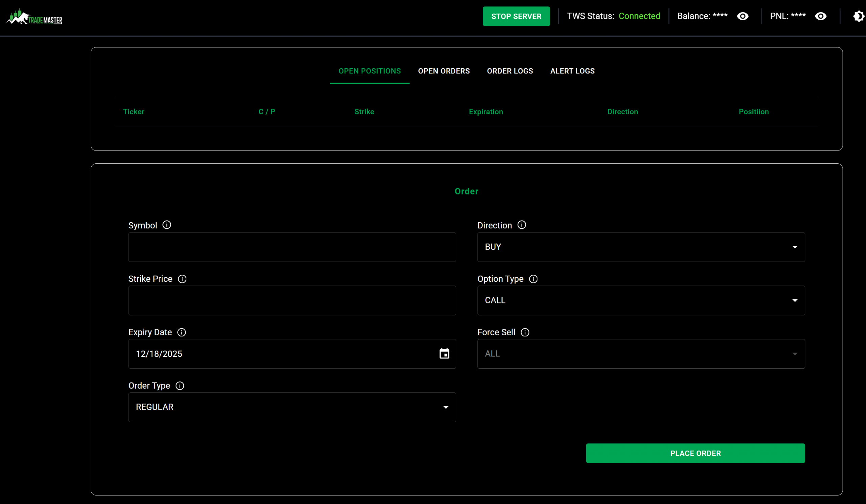Click the Expiry Date info icon
Image resolution: width=866 pixels, height=504 pixels.
[181, 332]
